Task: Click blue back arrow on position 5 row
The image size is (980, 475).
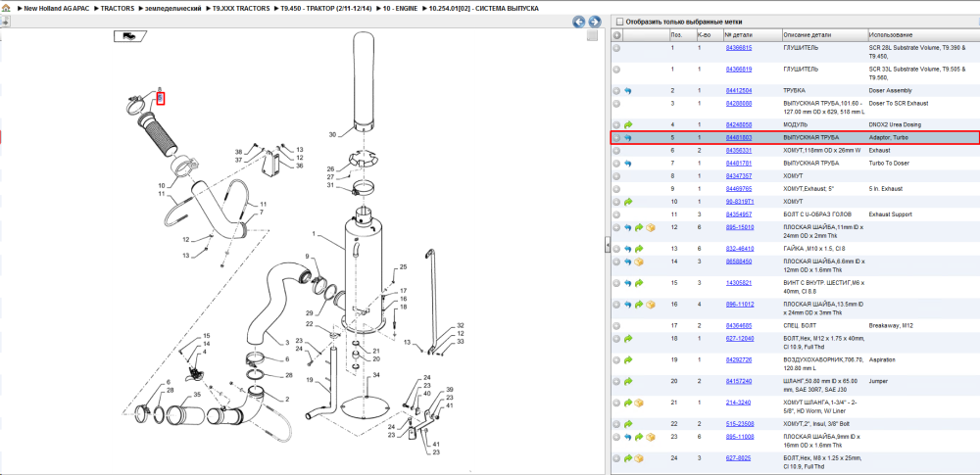Action: 628,137
